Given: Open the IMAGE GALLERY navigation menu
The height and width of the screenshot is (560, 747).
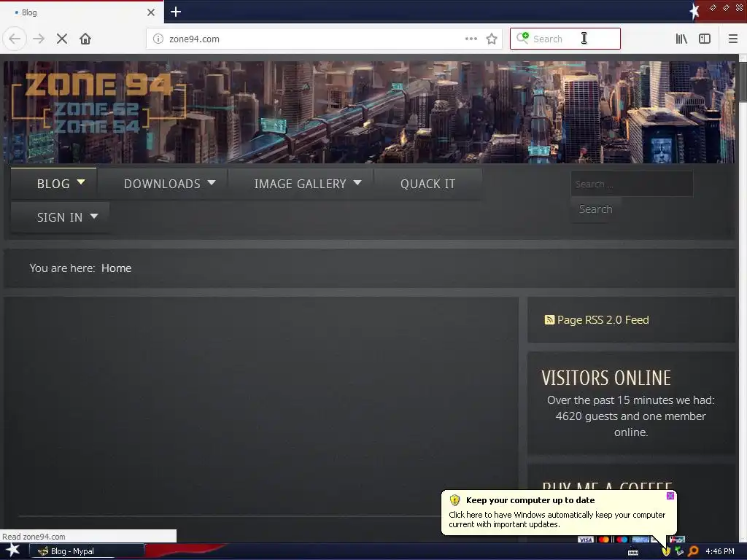Looking at the screenshot, I should pyautogui.click(x=300, y=184).
